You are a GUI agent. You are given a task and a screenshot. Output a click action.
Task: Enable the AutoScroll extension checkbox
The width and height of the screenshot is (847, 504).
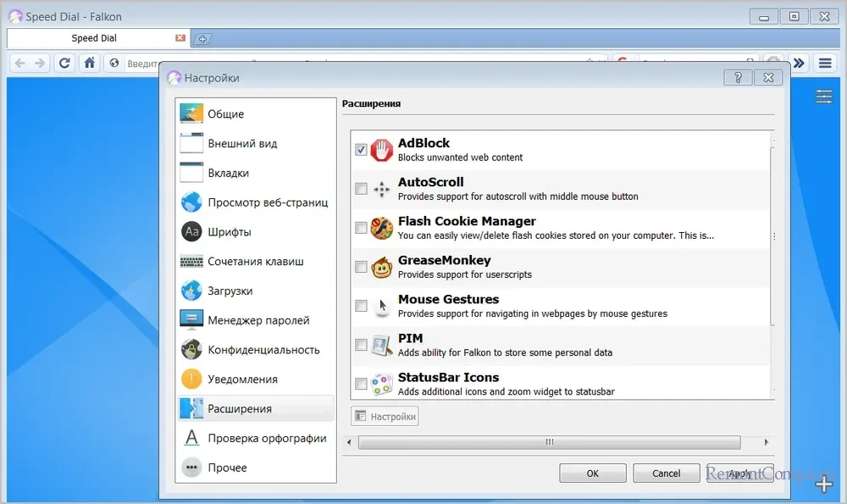(x=361, y=189)
